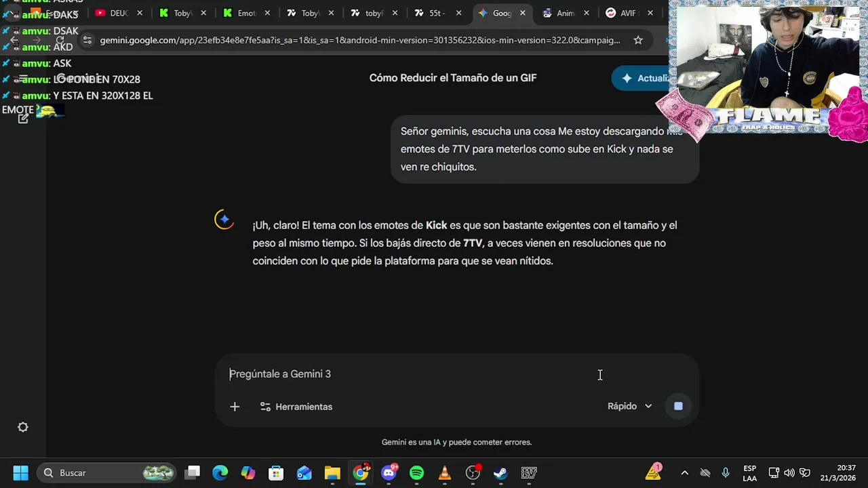Open volume control in system tray
This screenshot has width=868, height=488.
click(789, 472)
